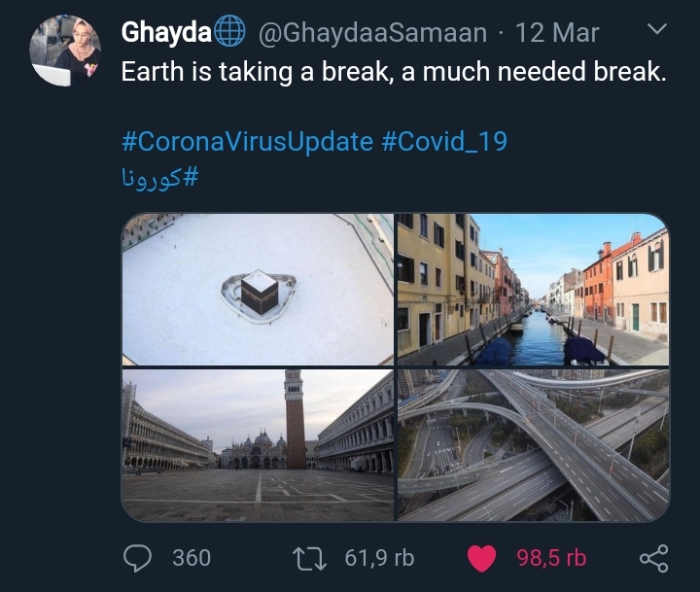The image size is (700, 592).
Task: Click the 360 replies count
Action: click(192, 558)
